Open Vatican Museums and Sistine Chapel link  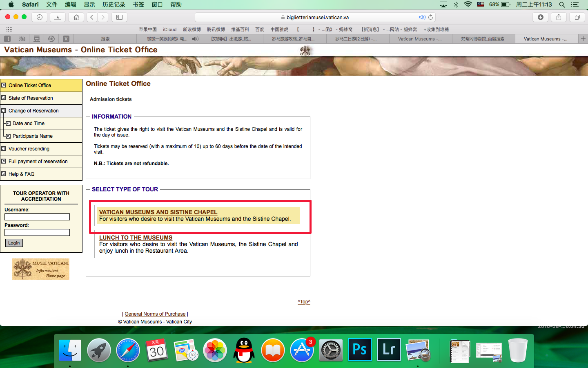(158, 212)
